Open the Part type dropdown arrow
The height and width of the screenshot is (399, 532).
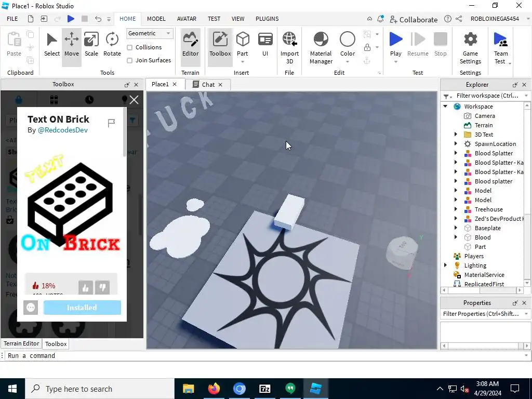(x=243, y=62)
